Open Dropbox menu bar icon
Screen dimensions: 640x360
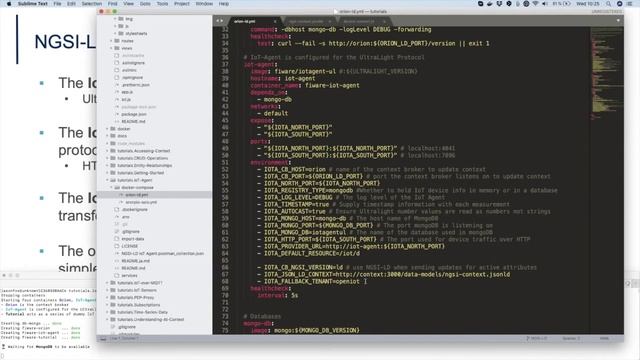coord(499,4)
